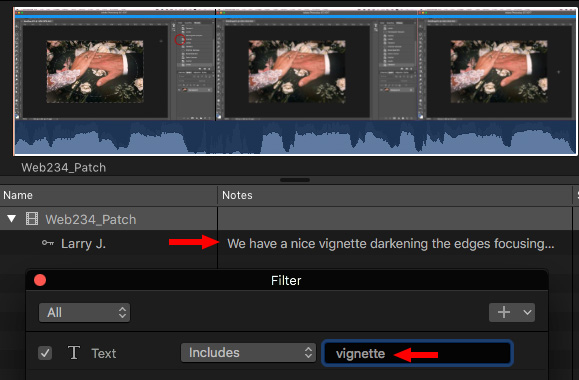Click the pane divider handle above the list
This screenshot has width=579, height=380.
coord(295,180)
